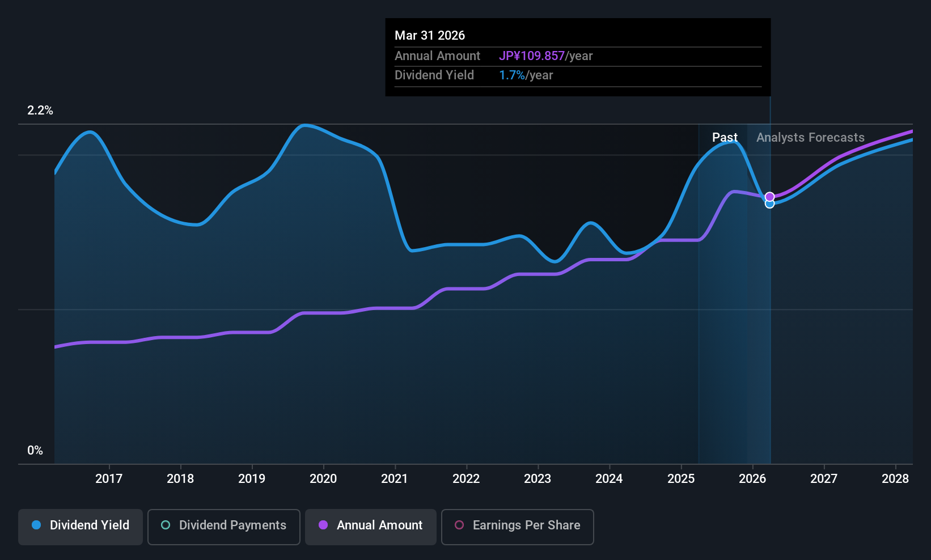Click the Analysts Forecasts section label

(810, 138)
